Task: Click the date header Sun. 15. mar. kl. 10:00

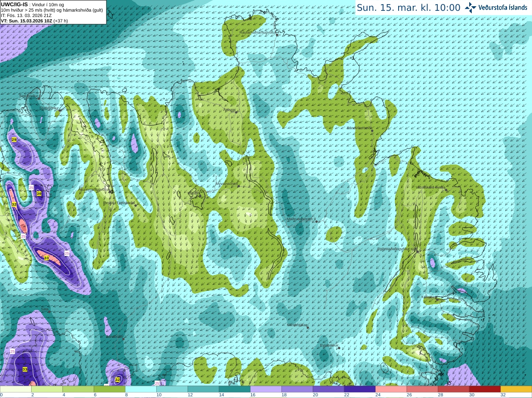Action: coord(409,8)
